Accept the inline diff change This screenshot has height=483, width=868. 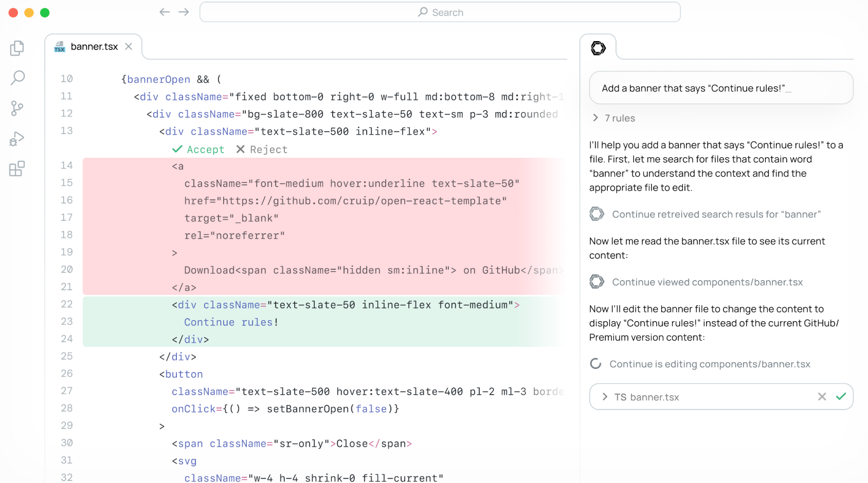click(x=198, y=150)
